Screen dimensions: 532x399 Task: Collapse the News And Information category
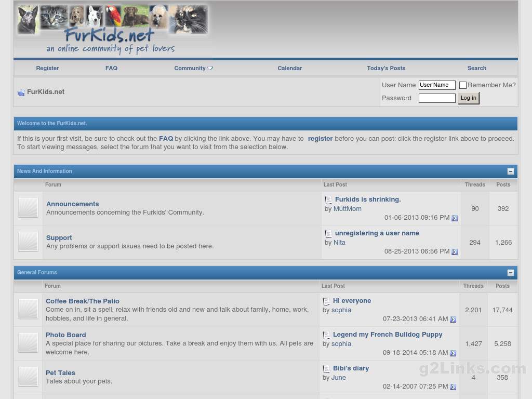point(511,171)
